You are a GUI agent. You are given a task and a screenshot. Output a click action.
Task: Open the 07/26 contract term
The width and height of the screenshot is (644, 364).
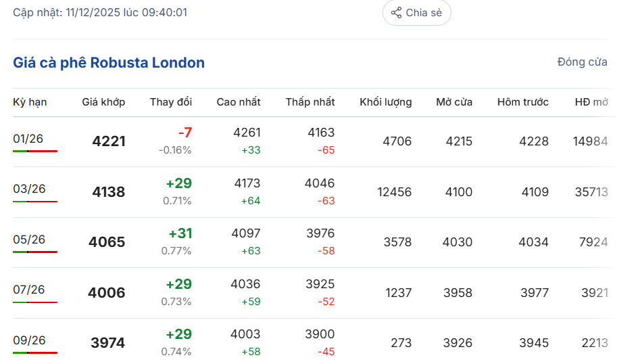(29, 290)
